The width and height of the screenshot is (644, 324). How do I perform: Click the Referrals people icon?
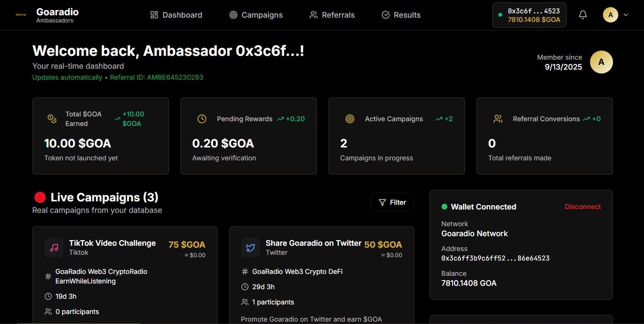pos(313,15)
